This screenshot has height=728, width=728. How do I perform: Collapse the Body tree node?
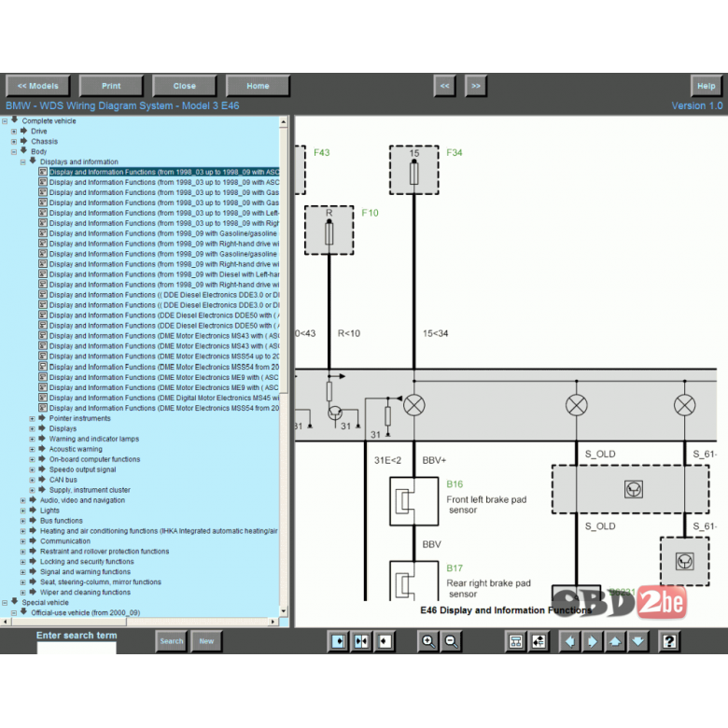(14, 152)
